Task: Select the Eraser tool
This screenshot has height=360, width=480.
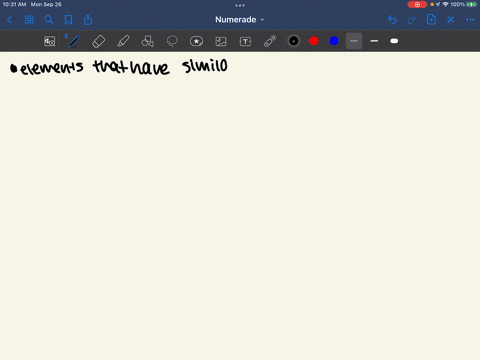Action: point(98,41)
